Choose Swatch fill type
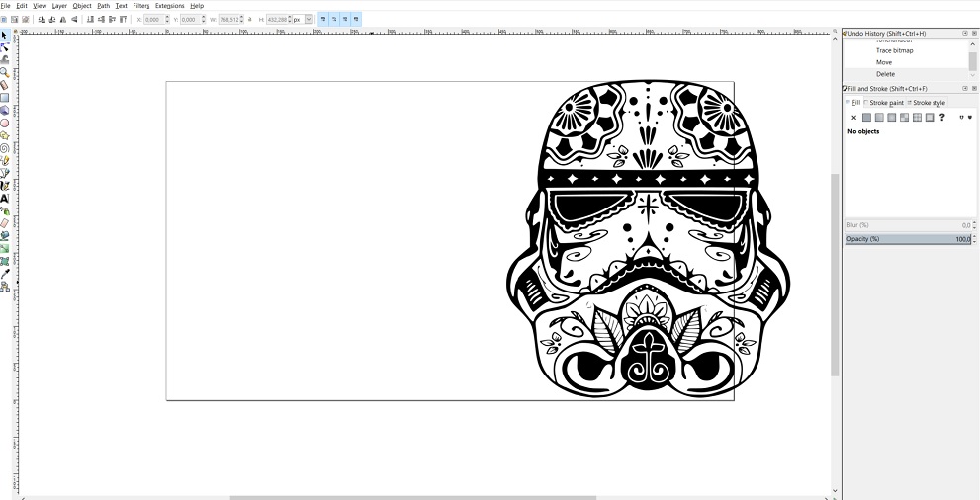Screen dimensions: 980x500 (930, 117)
